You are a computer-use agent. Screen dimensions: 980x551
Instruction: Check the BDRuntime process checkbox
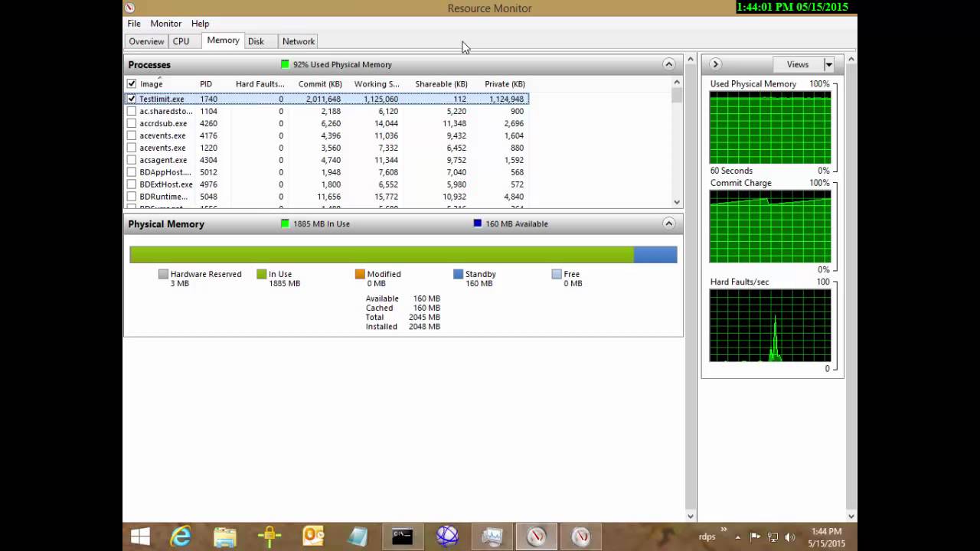coord(132,197)
